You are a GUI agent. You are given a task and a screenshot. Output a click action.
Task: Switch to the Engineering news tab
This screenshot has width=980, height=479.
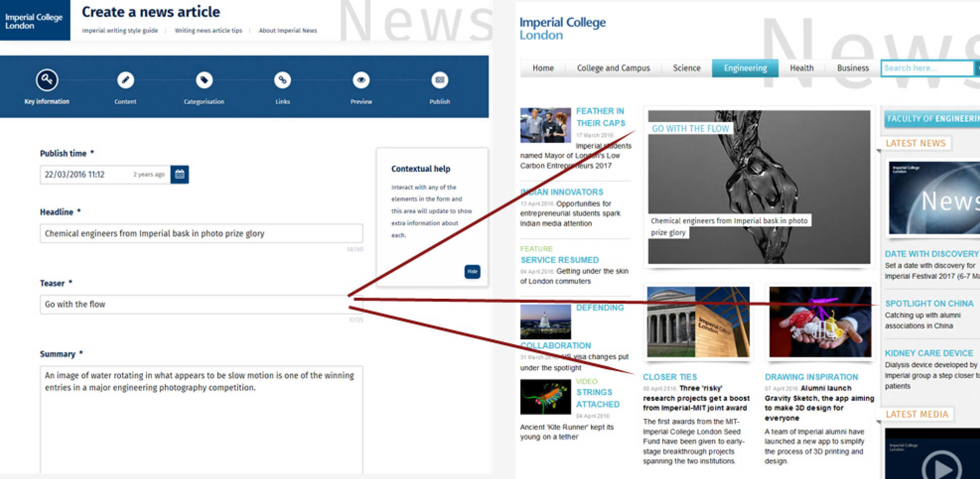click(x=745, y=68)
